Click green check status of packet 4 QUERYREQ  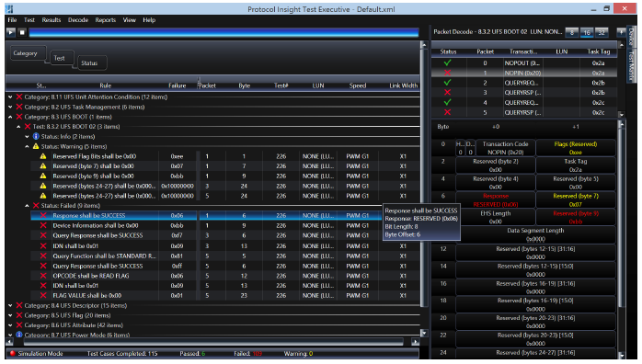[448, 102]
